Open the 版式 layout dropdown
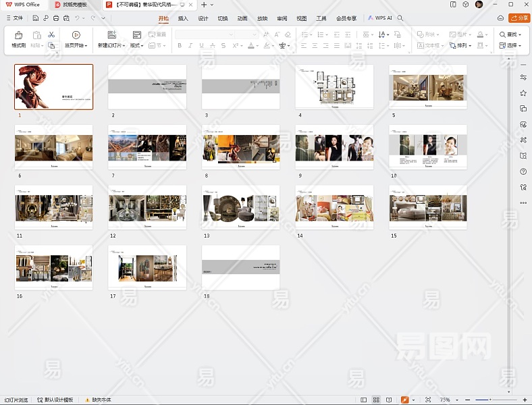The width and height of the screenshot is (532, 405). (x=136, y=46)
